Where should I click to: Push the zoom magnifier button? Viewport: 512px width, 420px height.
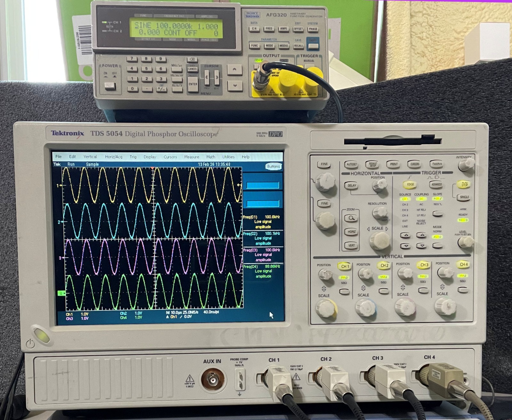point(351,218)
